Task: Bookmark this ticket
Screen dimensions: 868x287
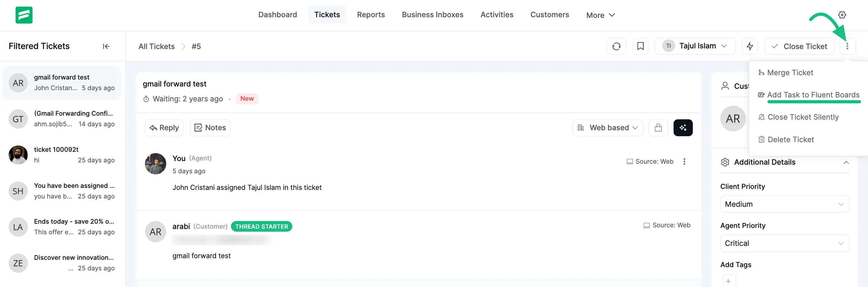Action: pos(640,46)
